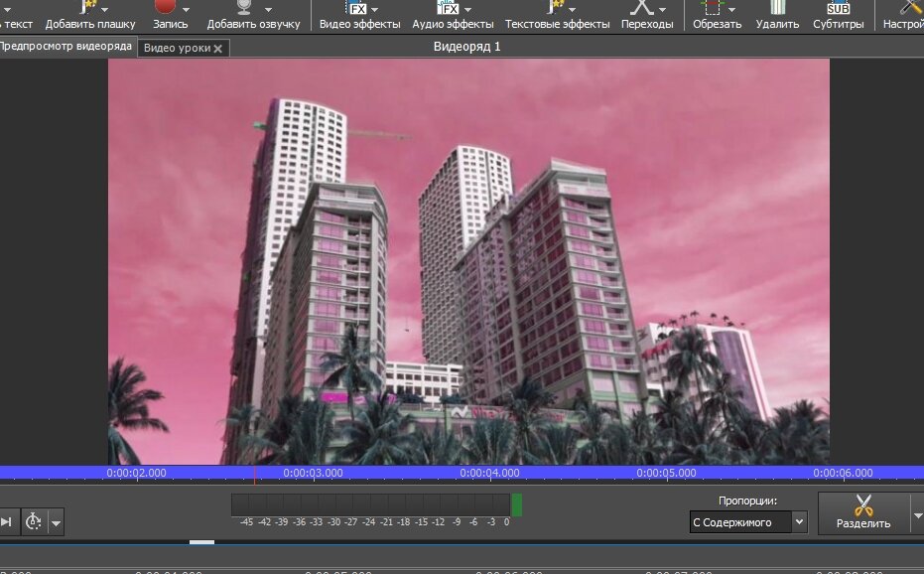
Task: Jump to 0:00:04.000 on preview timeline
Action: [489, 473]
